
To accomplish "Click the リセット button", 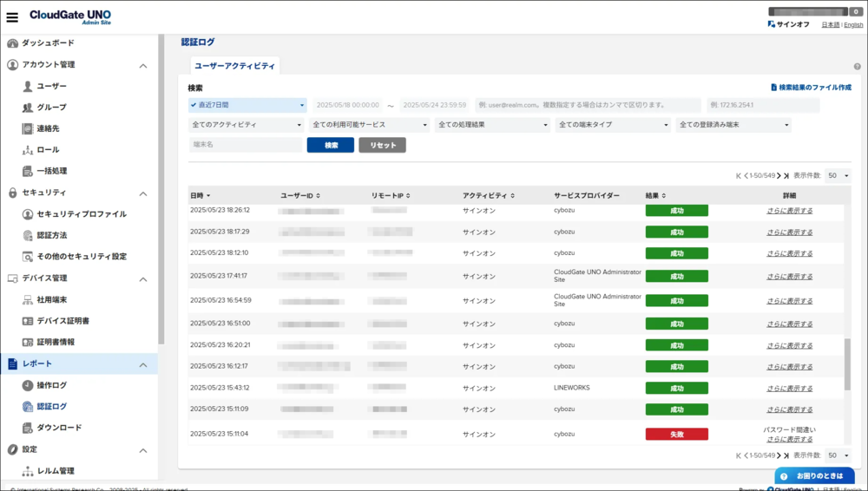I will coord(382,145).
